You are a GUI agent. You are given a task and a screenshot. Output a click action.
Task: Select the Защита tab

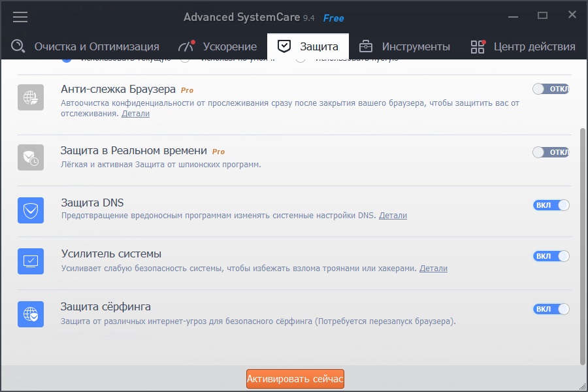pos(308,46)
